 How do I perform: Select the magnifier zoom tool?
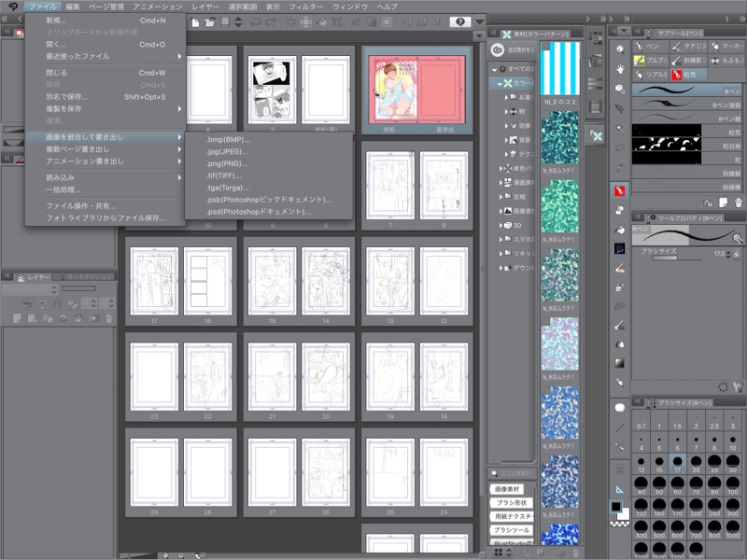click(x=620, y=48)
